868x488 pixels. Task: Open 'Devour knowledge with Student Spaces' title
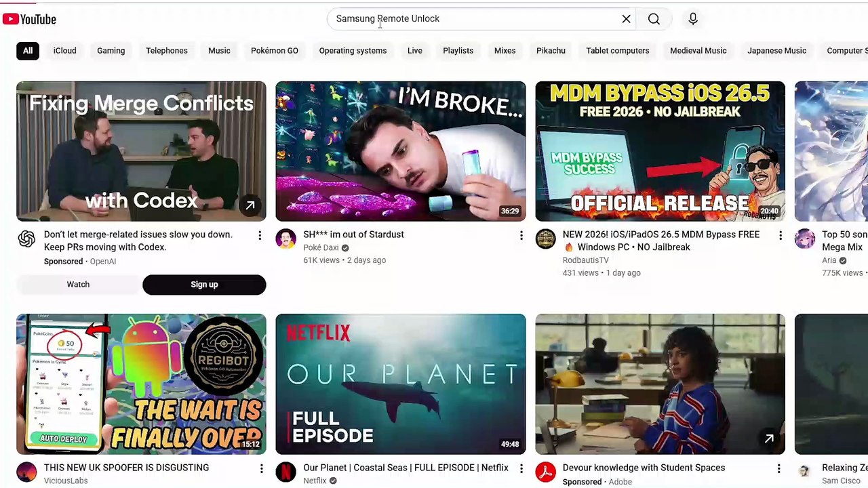pos(644,468)
